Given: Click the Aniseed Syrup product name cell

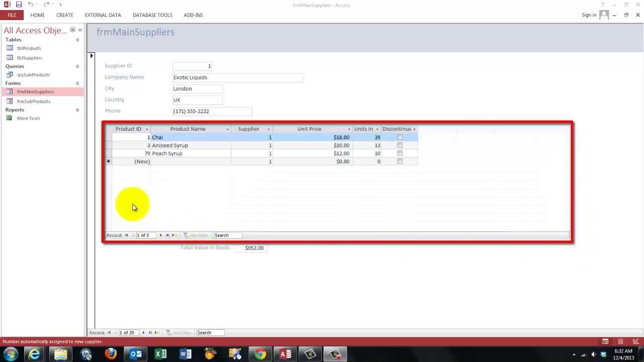Looking at the screenshot, I should click(191, 145).
